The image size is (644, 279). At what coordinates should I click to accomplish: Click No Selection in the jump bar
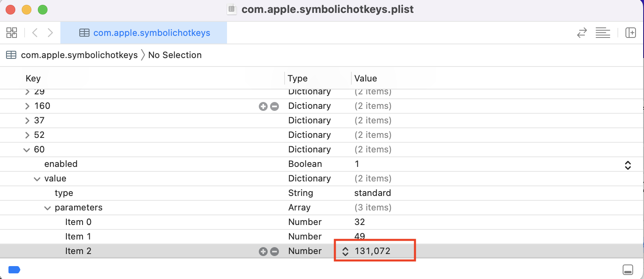tap(175, 55)
